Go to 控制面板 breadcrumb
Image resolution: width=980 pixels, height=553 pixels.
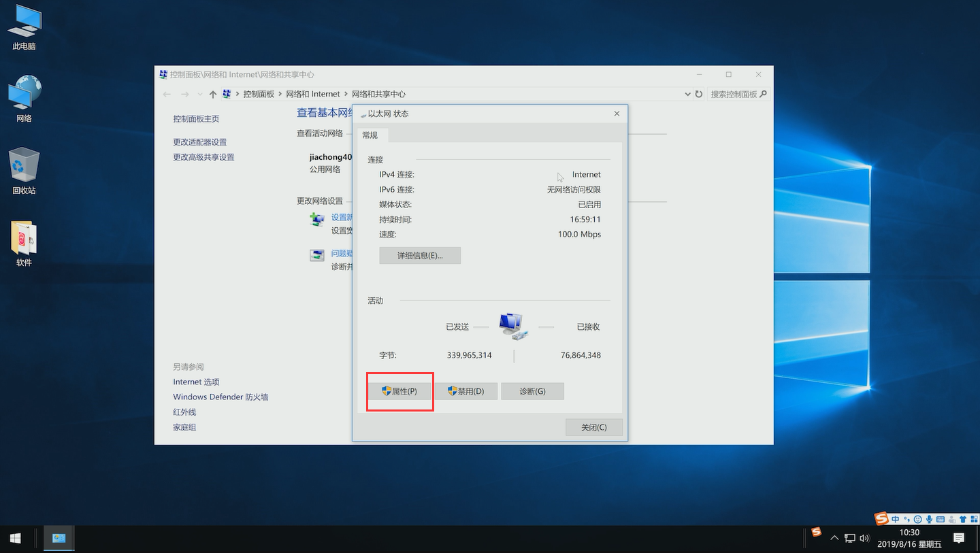259,94
